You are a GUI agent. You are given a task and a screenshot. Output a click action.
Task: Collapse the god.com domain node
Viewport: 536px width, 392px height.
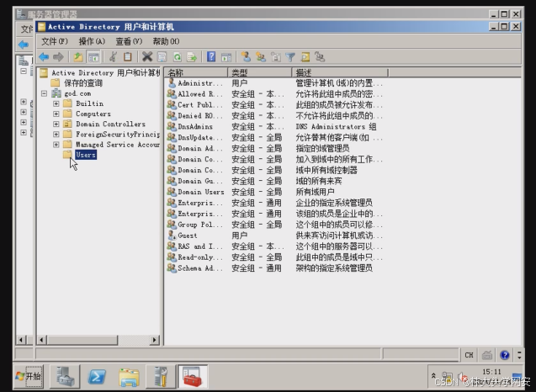44,93
